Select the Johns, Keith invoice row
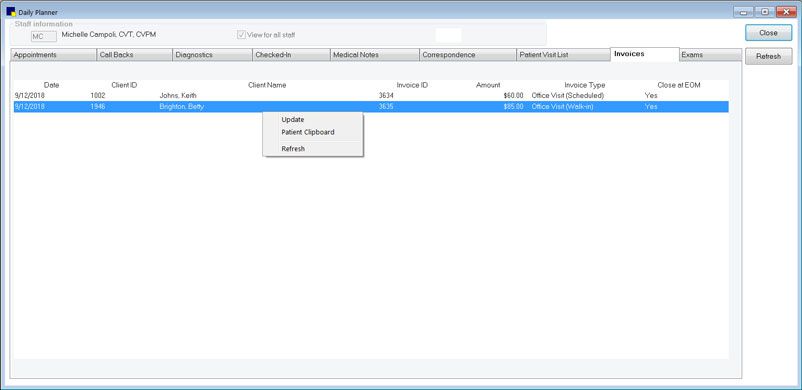The height and width of the screenshot is (390, 802). (x=371, y=96)
